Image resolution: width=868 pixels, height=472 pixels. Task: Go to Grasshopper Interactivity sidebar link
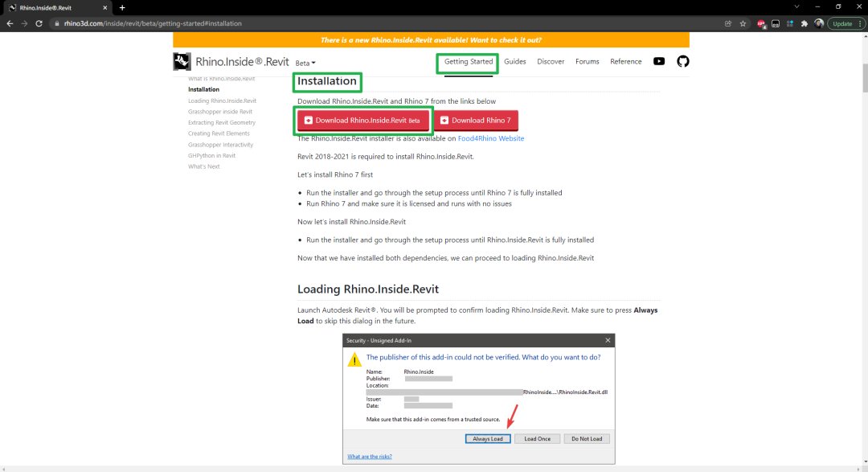[x=220, y=145]
